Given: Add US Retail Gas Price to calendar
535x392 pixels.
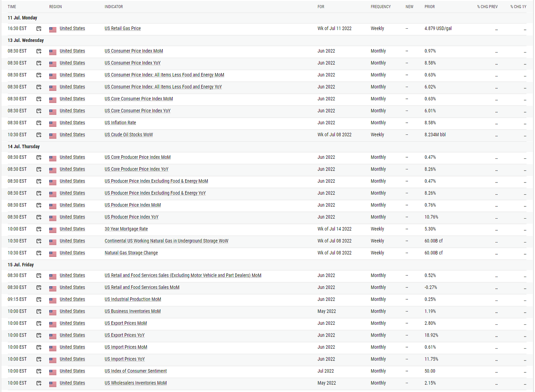Looking at the screenshot, I should [x=39, y=29].
